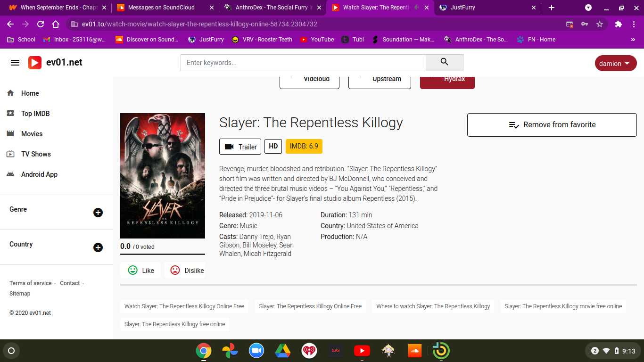
Task: Expand the Country section
Action: pos(98,247)
